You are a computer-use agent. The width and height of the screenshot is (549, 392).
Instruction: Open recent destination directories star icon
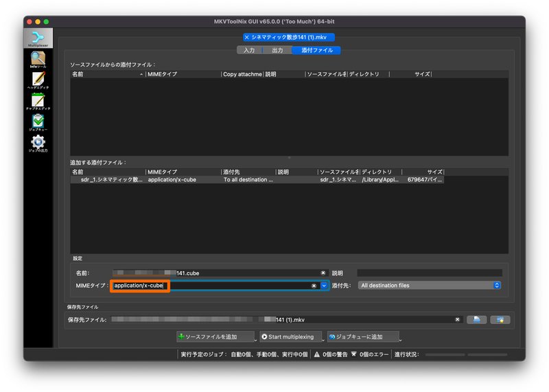500,320
